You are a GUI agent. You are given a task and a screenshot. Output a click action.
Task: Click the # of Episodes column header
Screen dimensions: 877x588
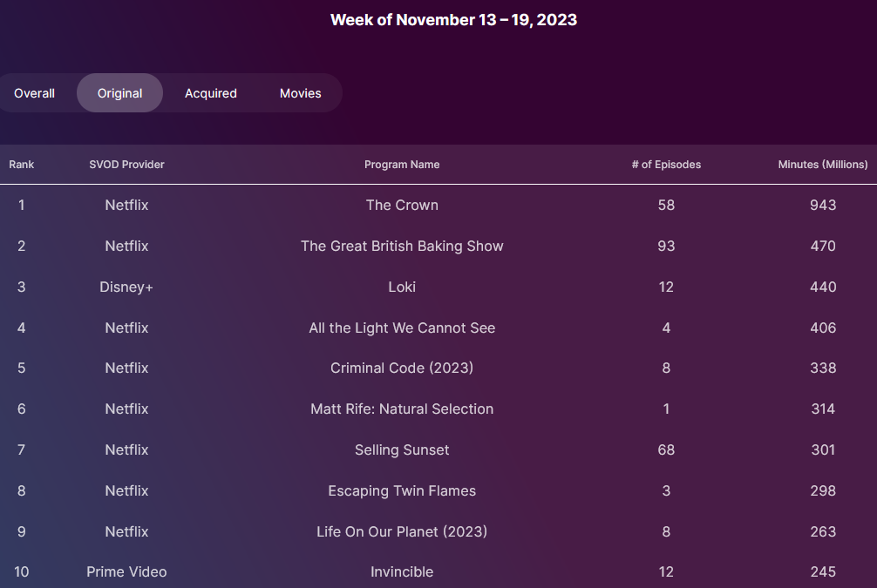coord(666,165)
